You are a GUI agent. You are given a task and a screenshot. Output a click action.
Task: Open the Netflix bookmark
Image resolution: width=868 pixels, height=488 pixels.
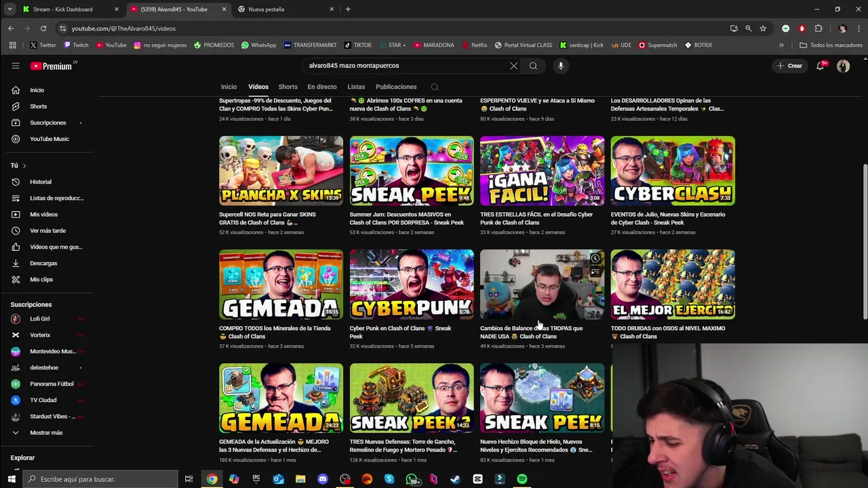[x=474, y=45]
